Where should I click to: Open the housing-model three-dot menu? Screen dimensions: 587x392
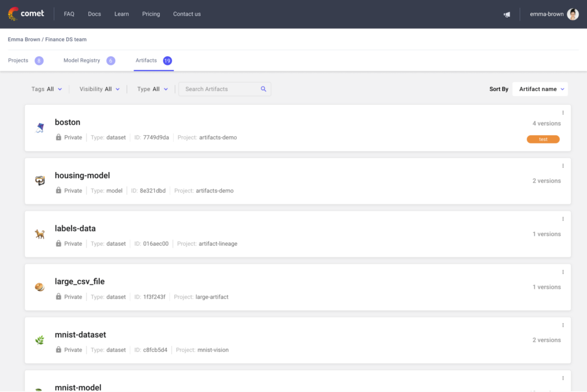563,166
